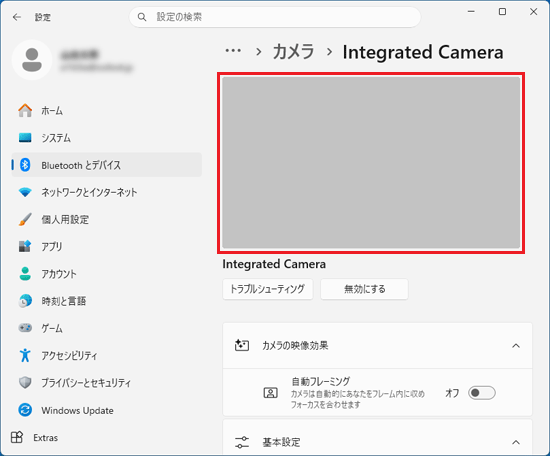Click the network Wi-Fi icon

[25, 192]
